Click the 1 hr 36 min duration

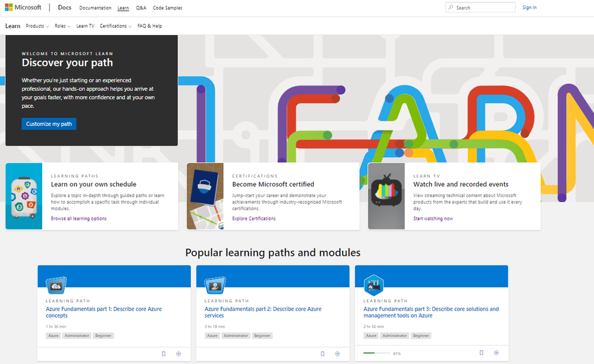[56, 327]
